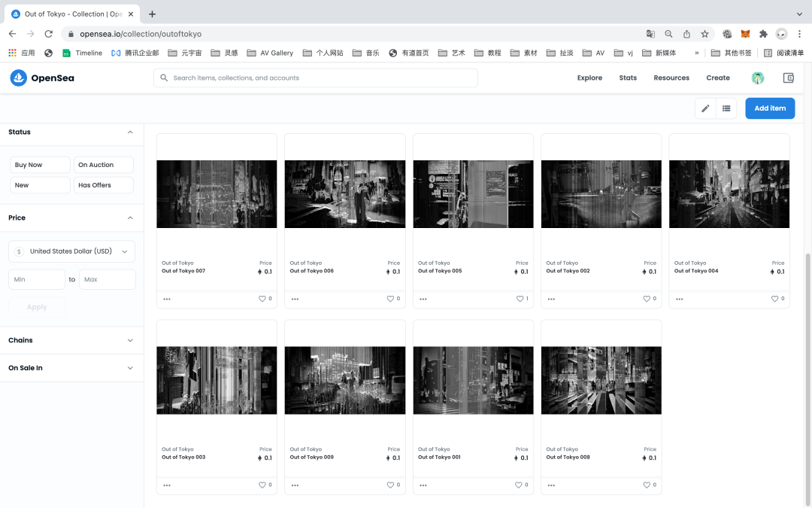Open the Out of Tokyo 008 thumbnail
812x508 pixels.
(x=601, y=381)
